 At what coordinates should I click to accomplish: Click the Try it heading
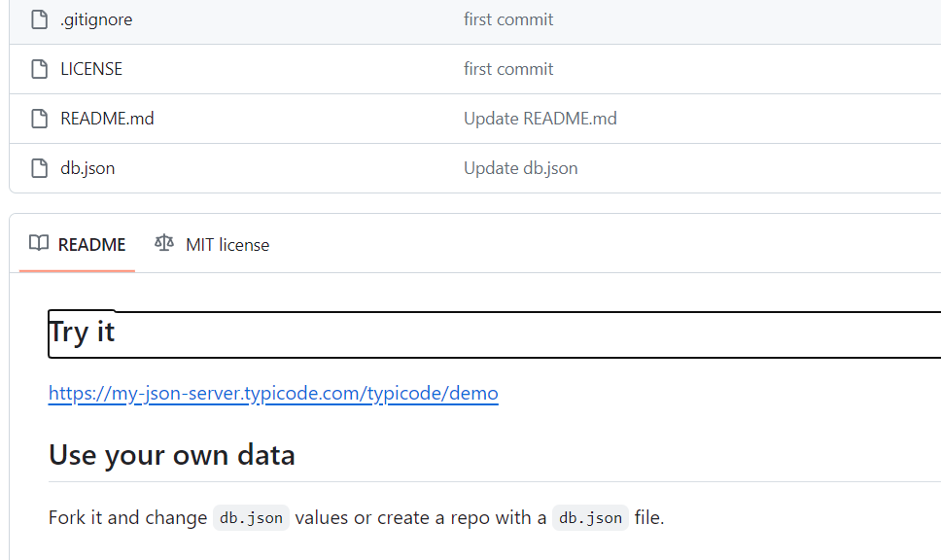point(82,332)
